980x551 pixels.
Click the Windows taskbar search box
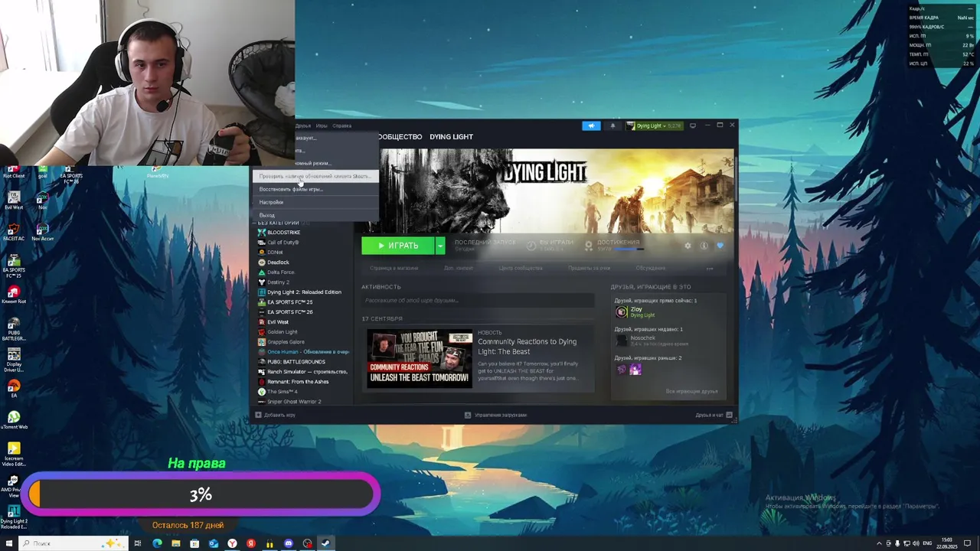coord(73,543)
